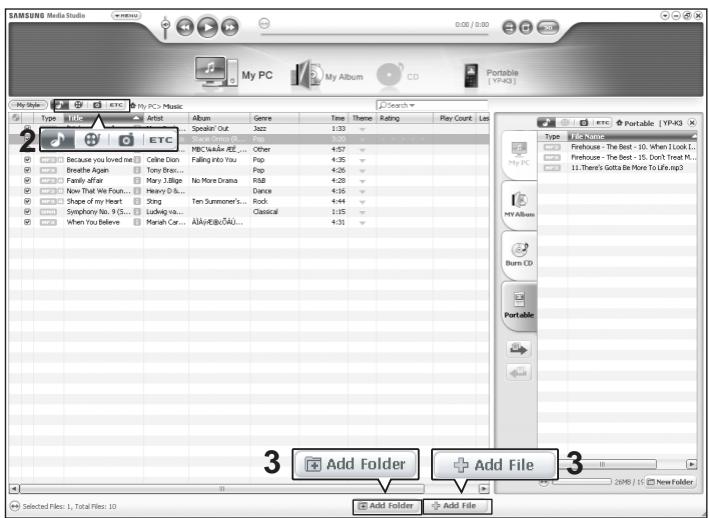Open Theme dropdown for When You Believe
This screenshot has height=518, width=709.
pos(362,223)
